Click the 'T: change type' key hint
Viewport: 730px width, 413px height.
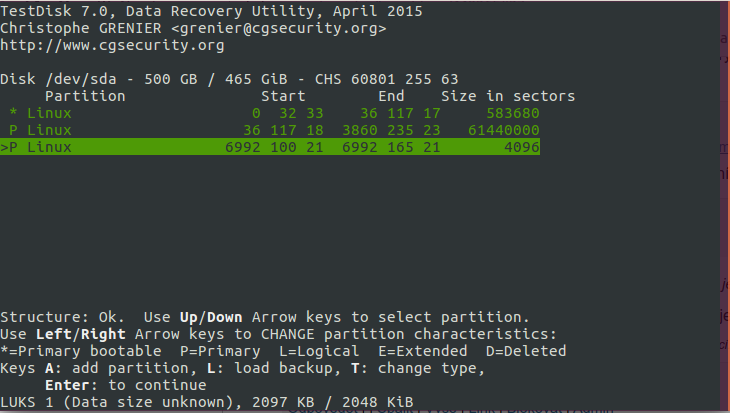[418, 368]
